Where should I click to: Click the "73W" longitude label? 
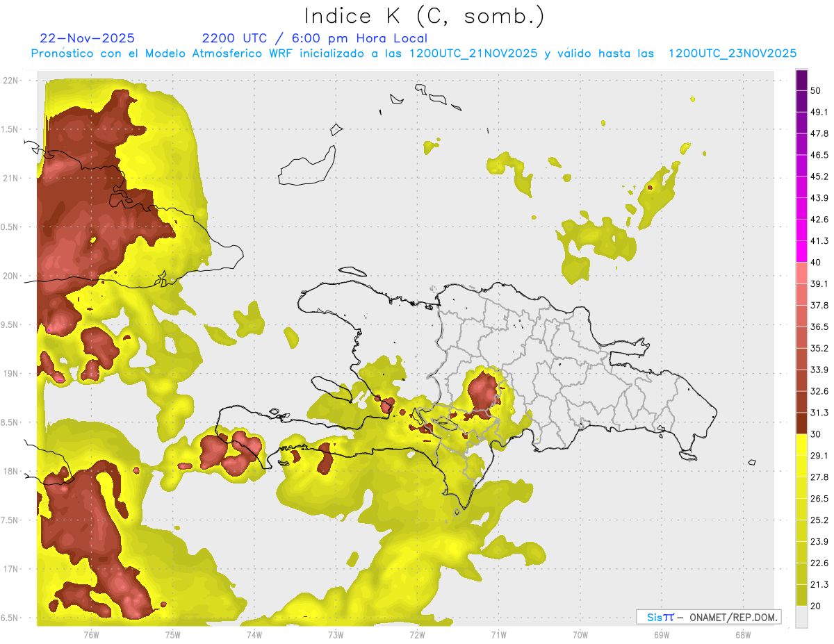(x=336, y=634)
